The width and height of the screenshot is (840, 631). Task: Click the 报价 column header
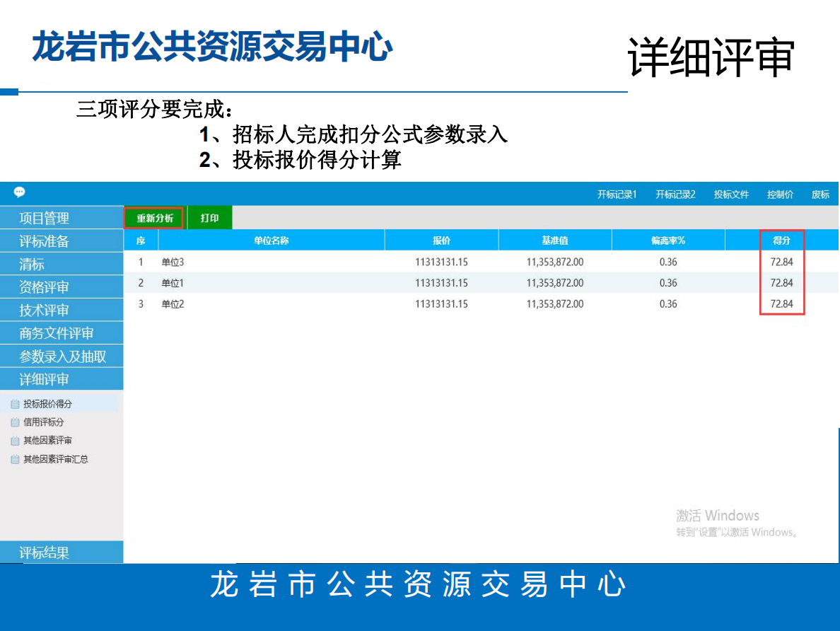(441, 241)
